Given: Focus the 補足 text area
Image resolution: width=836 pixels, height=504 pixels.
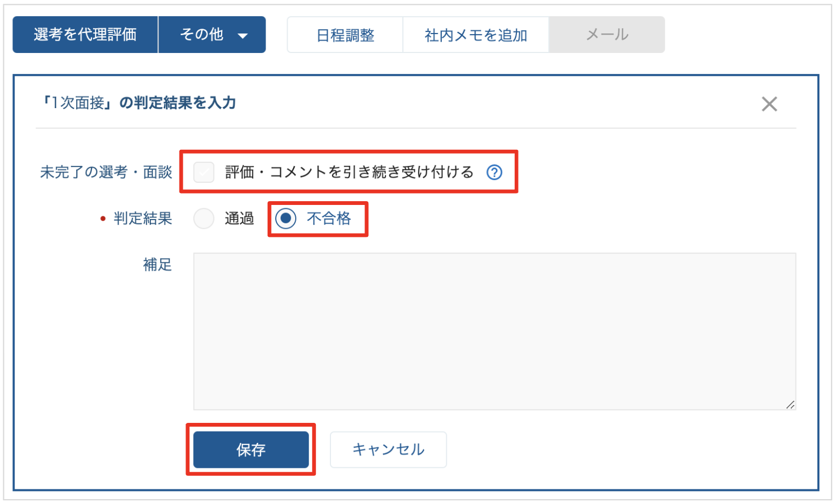Looking at the screenshot, I should (494, 331).
